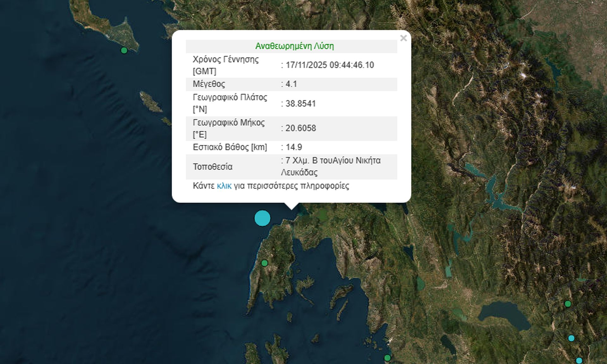Click the large cyan earthquake marker near Lefkada

(262, 218)
